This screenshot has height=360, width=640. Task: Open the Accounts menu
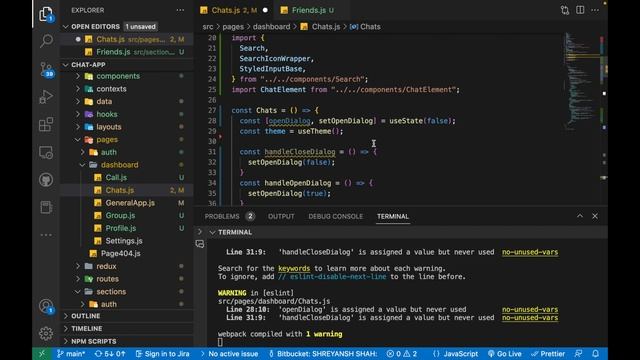click(46, 306)
